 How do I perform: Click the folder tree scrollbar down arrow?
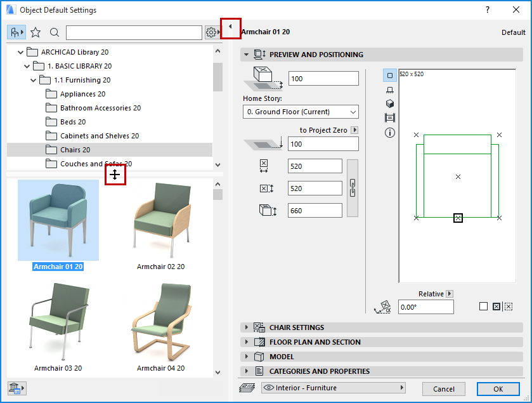coord(218,164)
